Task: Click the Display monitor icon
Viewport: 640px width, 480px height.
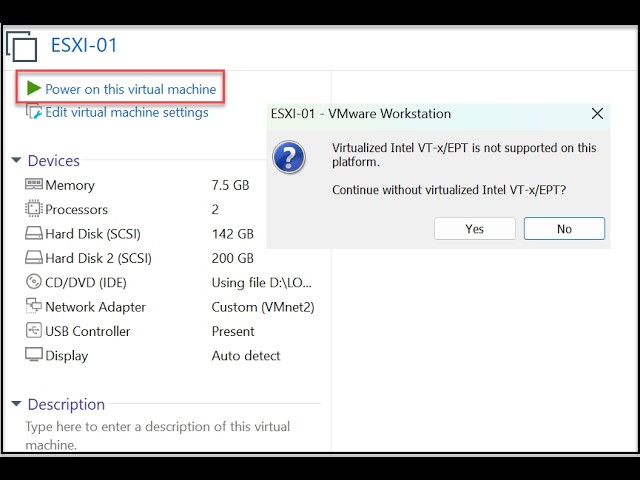Action: (33, 354)
